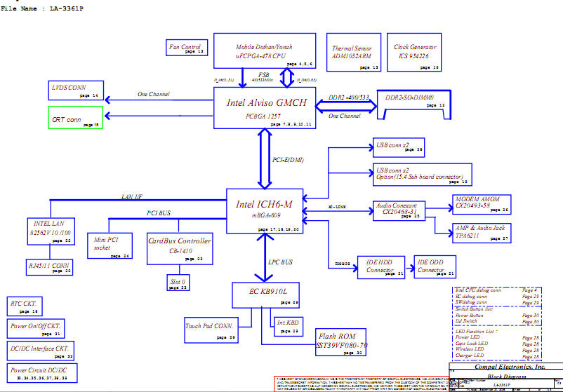Viewport: 563px width, 392px height.
Task: Click the LED Function List heading
Action: click(x=476, y=332)
